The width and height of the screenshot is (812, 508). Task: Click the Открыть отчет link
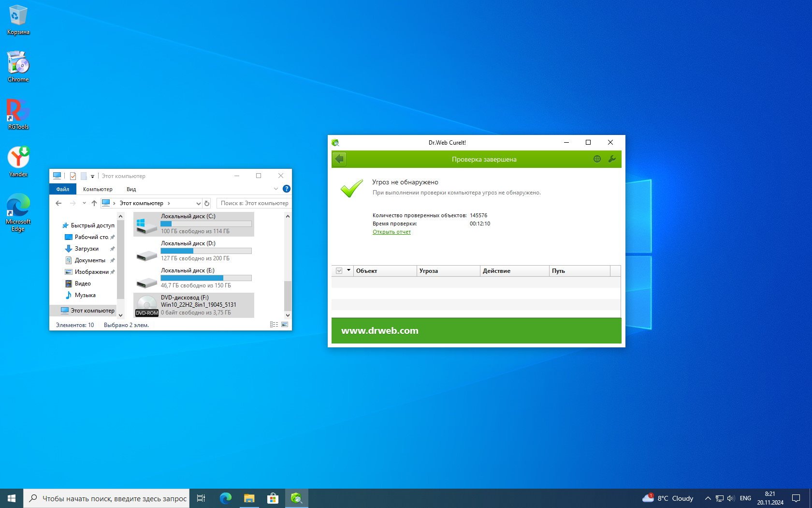coord(391,232)
